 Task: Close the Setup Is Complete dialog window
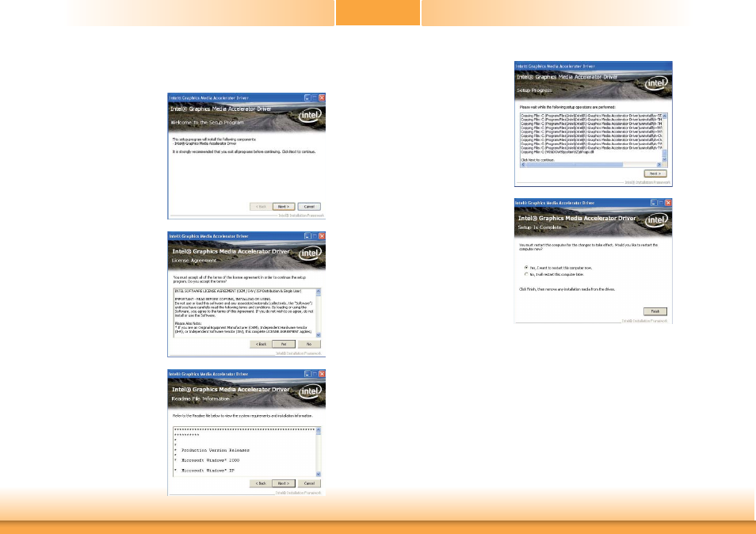click(x=667, y=203)
